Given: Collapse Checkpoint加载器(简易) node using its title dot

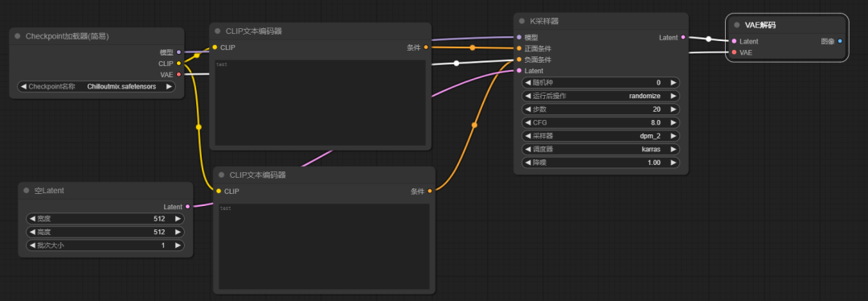Looking at the screenshot, I should coord(17,36).
